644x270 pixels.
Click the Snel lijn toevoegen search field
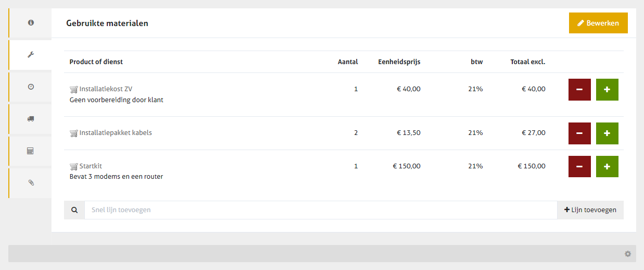320,210
